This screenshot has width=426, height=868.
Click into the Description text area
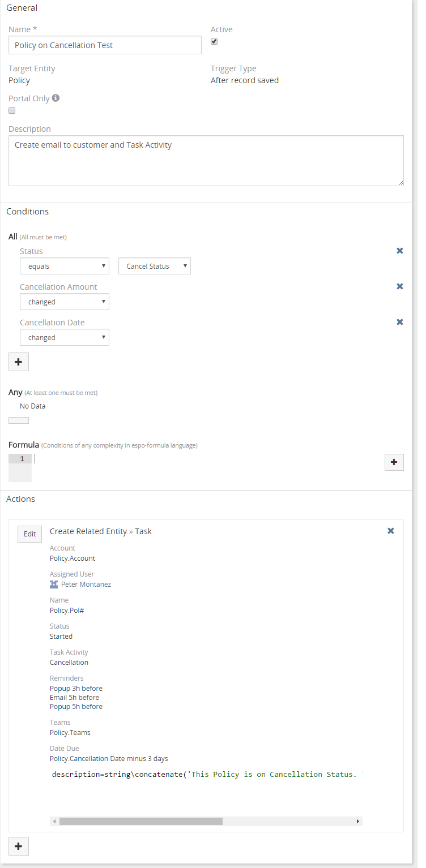206,160
